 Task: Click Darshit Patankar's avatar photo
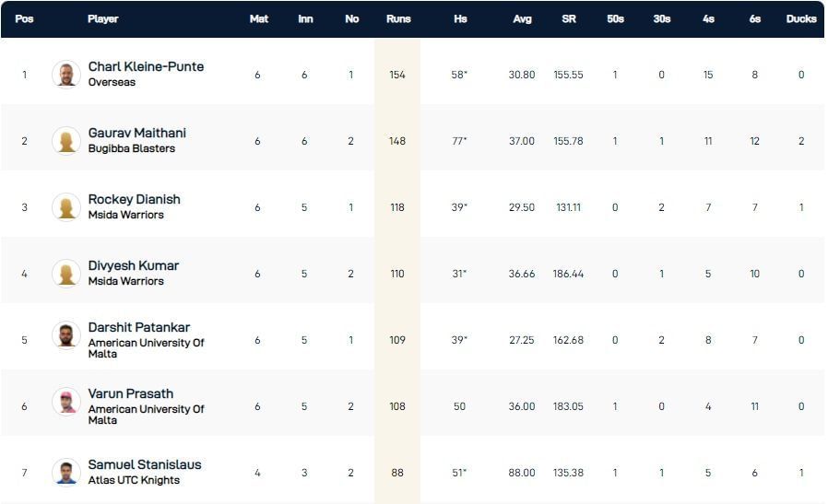pos(66,336)
